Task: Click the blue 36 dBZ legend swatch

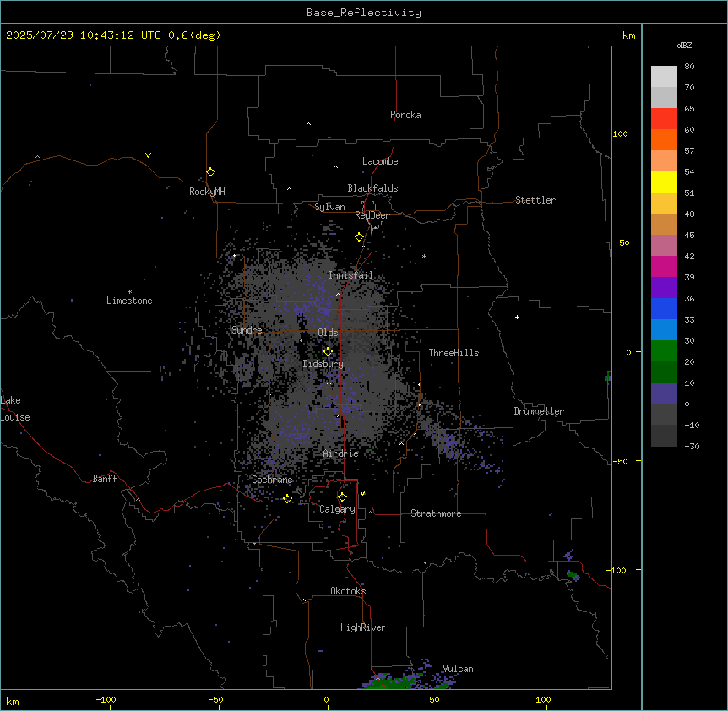Action: [x=664, y=308]
